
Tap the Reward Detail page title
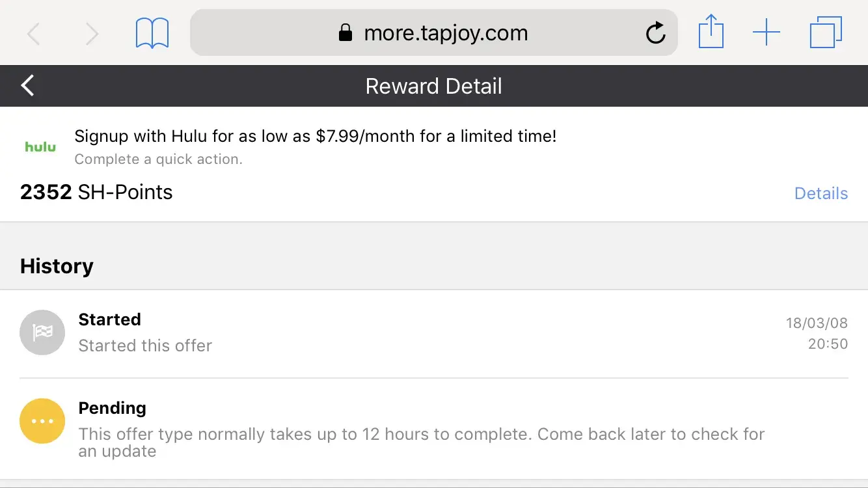[x=433, y=87]
